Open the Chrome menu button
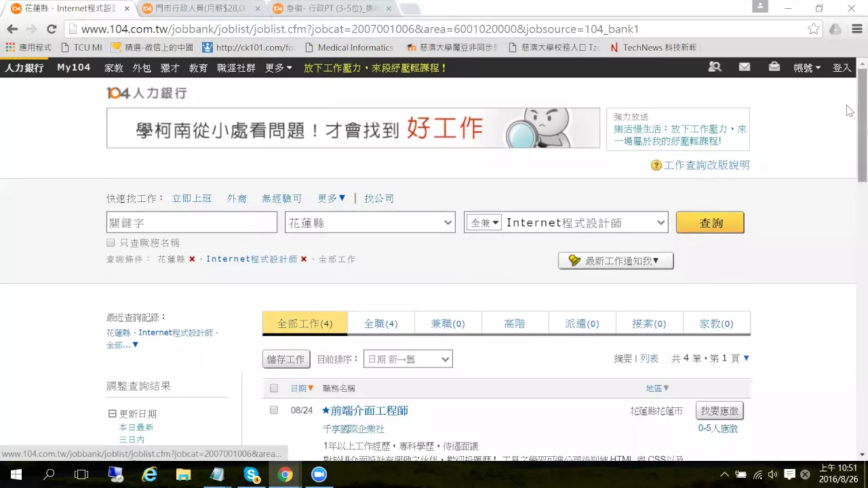Image resolution: width=868 pixels, height=488 pixels. (856, 29)
